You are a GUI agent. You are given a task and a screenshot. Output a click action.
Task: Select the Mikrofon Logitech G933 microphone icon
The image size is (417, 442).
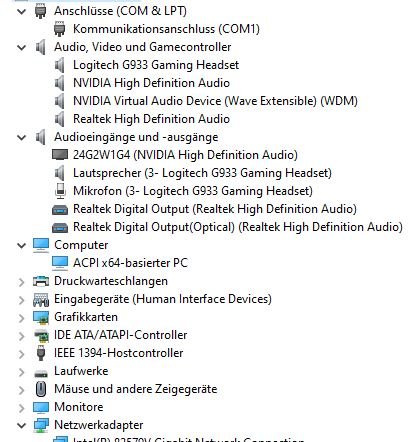(x=60, y=191)
